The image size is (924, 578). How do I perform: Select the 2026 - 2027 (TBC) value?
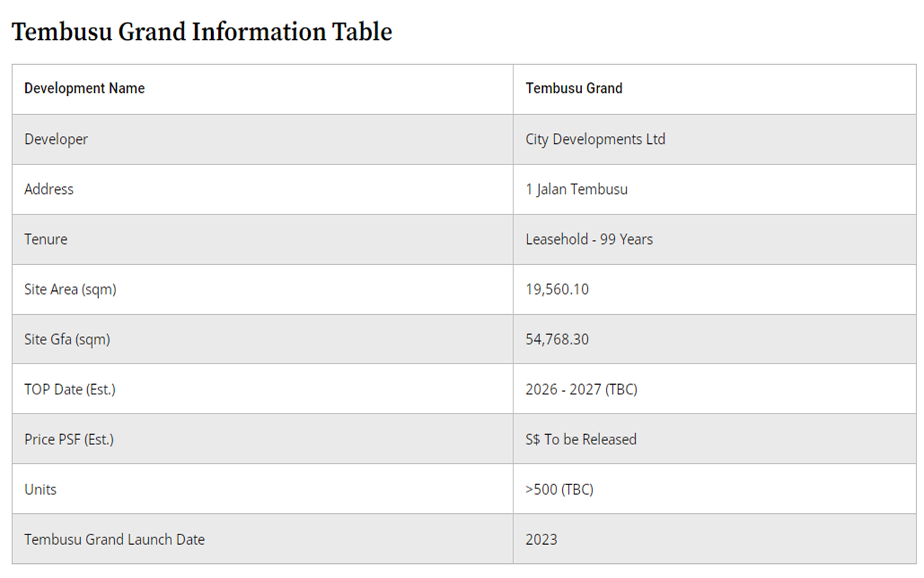pos(581,390)
